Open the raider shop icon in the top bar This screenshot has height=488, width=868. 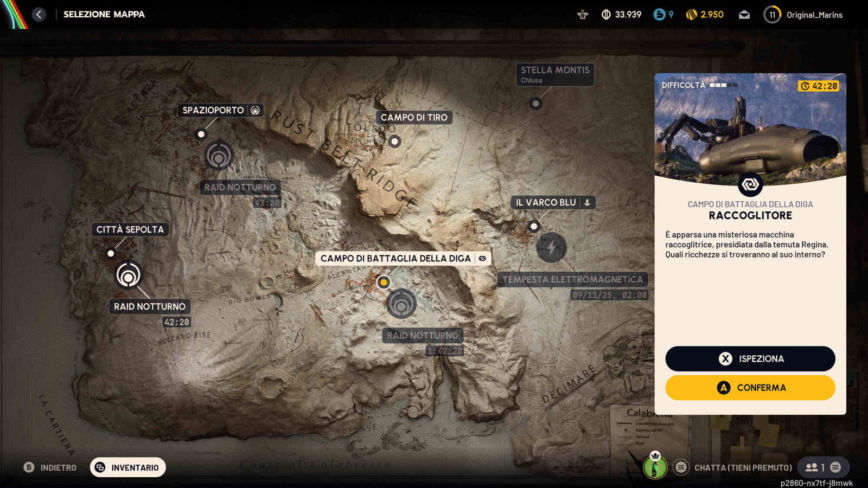(x=583, y=15)
